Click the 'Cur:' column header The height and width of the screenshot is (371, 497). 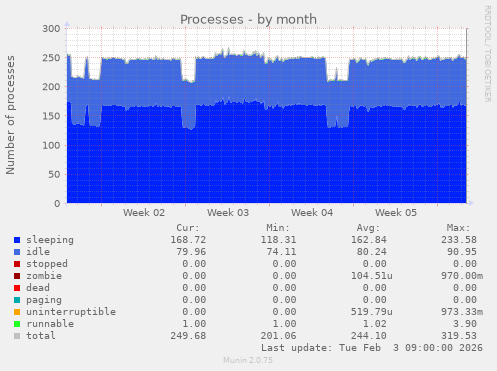pyautogui.click(x=188, y=228)
